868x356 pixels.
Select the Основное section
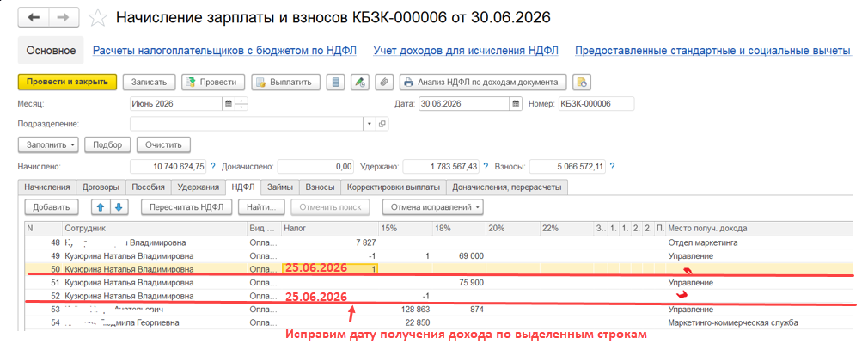click(51, 51)
